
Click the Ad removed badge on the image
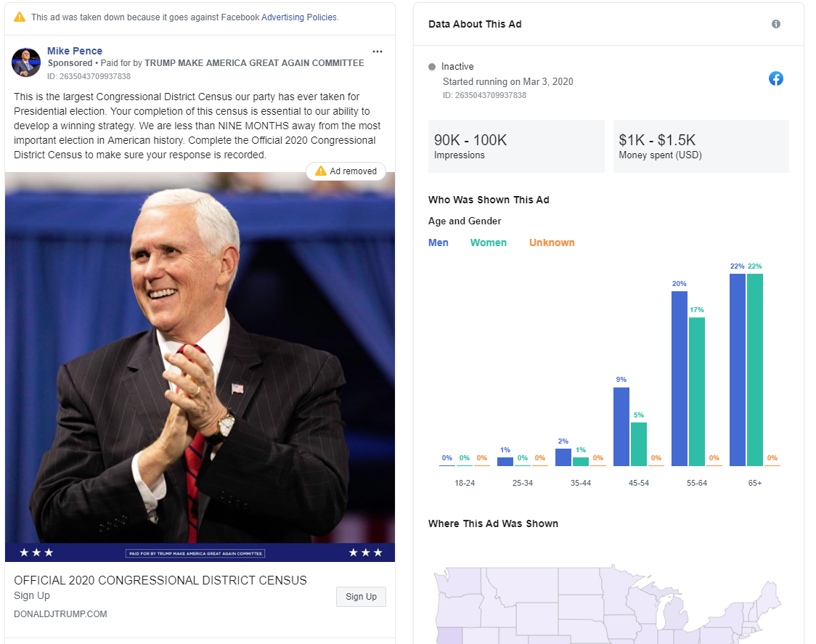click(346, 171)
